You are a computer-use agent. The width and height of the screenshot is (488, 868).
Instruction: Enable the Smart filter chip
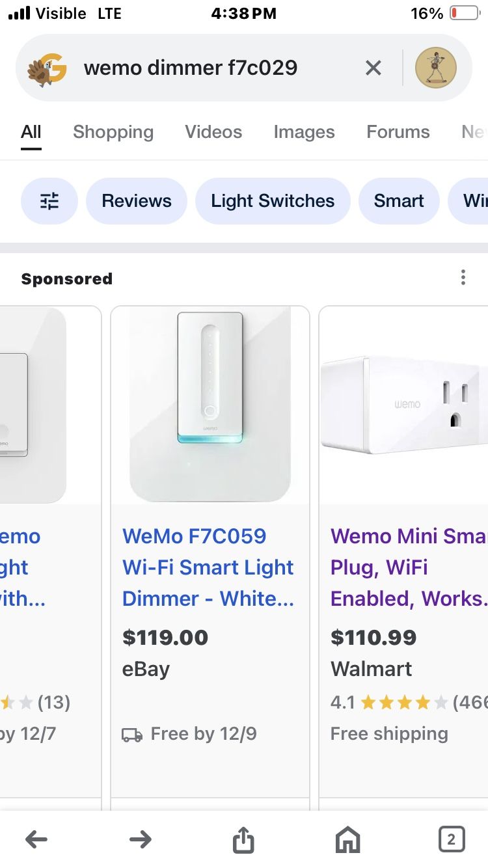(399, 200)
